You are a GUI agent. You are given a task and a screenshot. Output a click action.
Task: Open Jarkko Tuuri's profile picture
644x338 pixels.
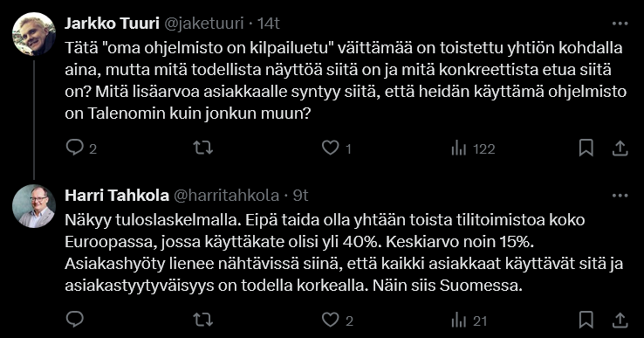tap(34, 34)
